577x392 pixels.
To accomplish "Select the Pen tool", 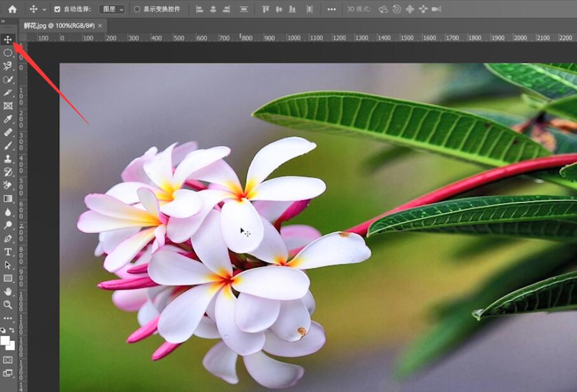I will pos(8,239).
